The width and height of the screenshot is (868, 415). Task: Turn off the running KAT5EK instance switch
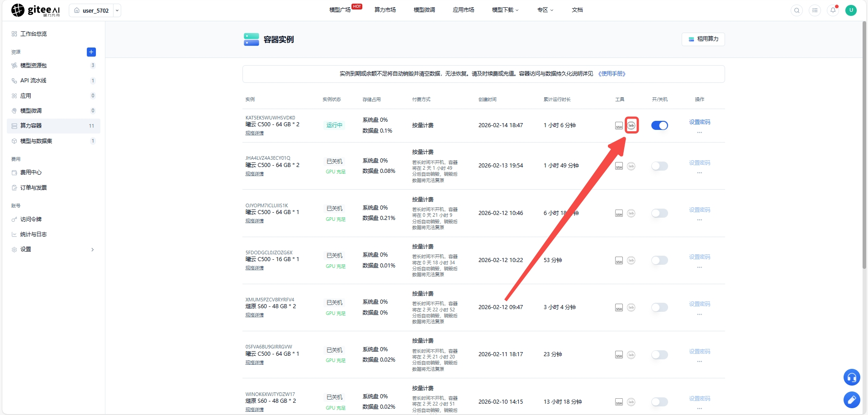tap(659, 125)
